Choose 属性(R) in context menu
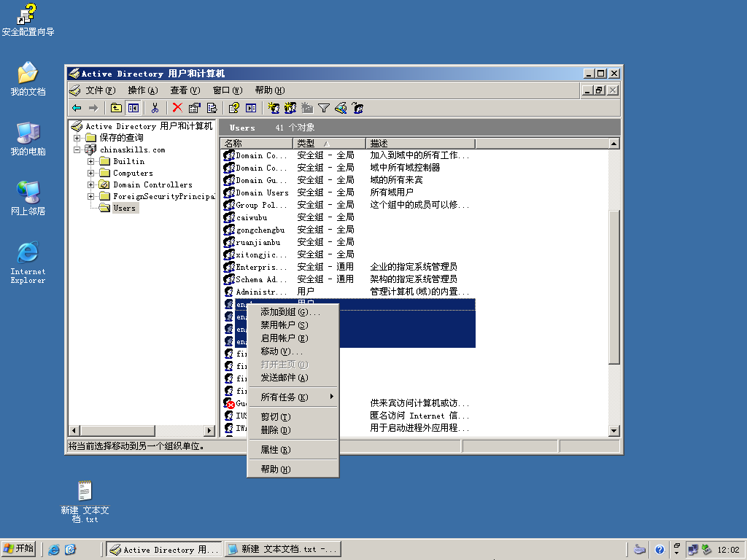 tap(293, 449)
